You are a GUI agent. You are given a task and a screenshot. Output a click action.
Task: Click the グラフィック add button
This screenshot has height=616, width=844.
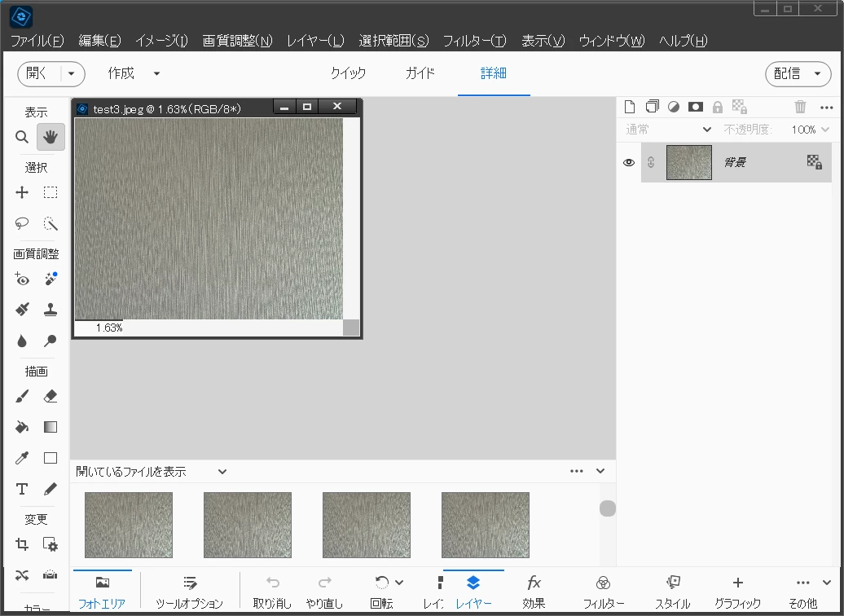click(737, 592)
